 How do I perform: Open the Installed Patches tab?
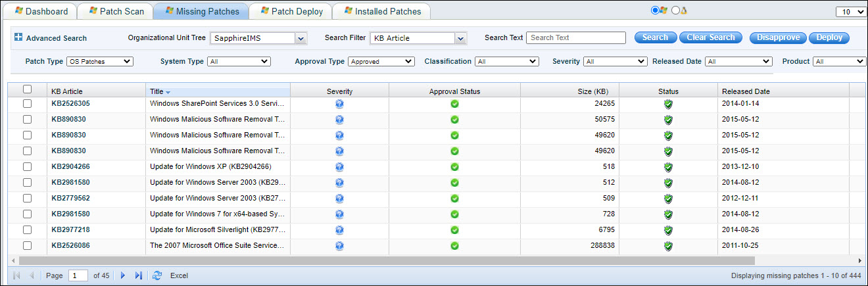tap(381, 11)
